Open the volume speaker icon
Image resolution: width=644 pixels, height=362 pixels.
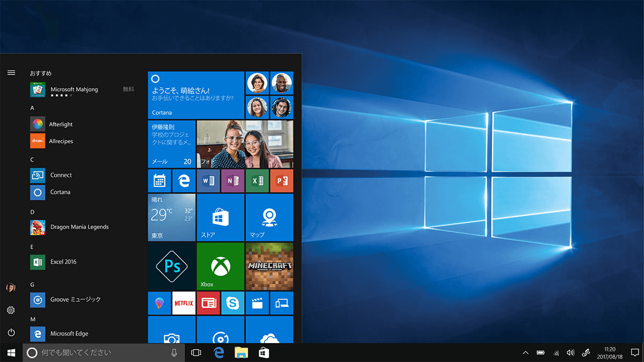[570, 353]
